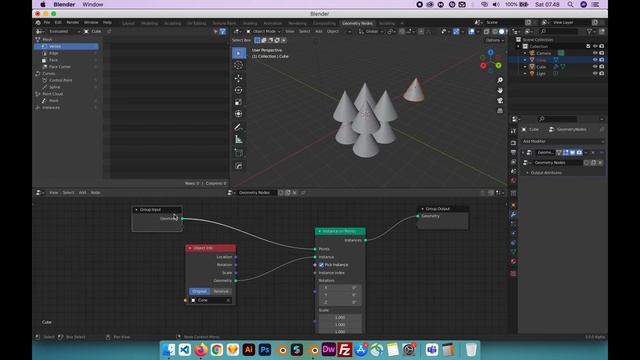Click the viewport pan hand icon

[500, 90]
